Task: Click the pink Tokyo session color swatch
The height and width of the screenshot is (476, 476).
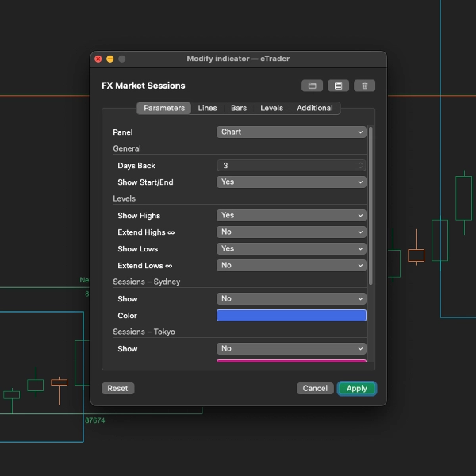Action: click(x=291, y=361)
